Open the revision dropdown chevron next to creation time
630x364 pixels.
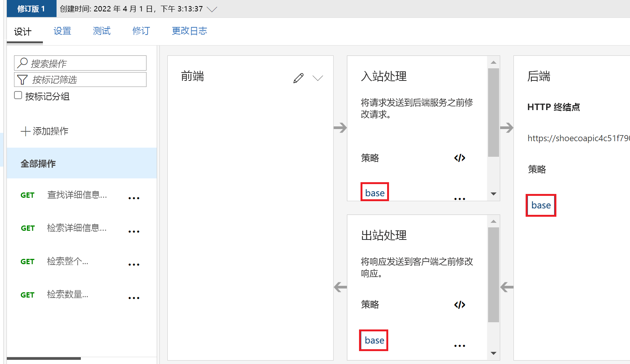click(212, 9)
